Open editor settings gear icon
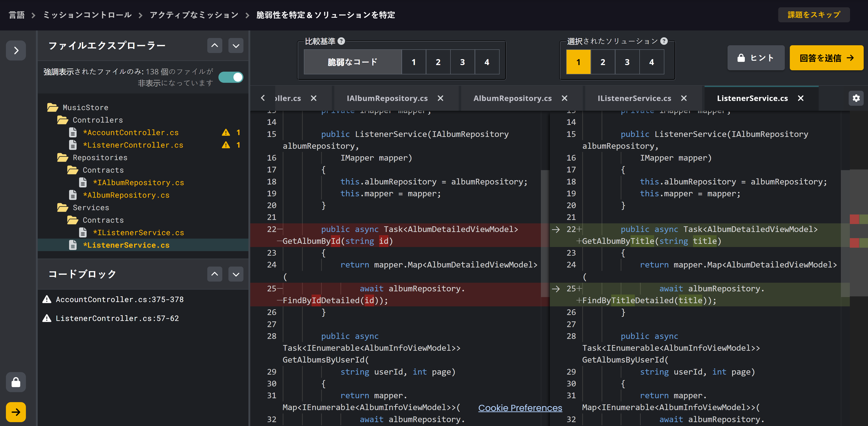 856,98
